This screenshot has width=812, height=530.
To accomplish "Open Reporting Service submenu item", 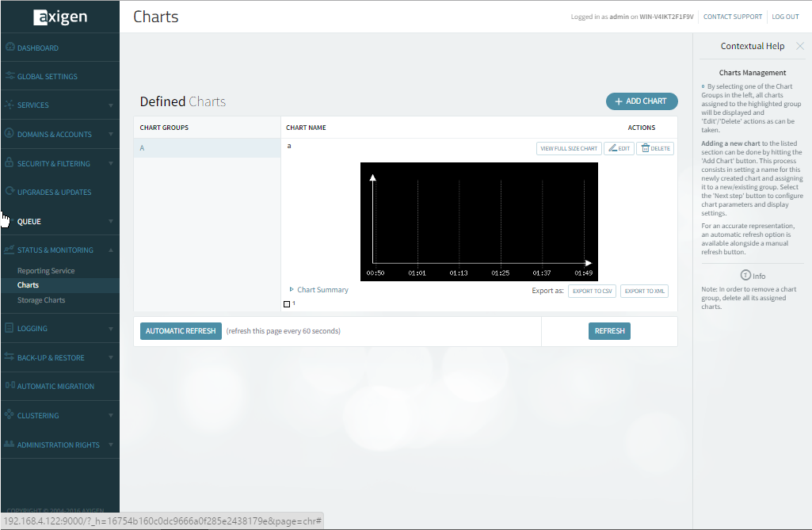I will pyautogui.click(x=46, y=271).
